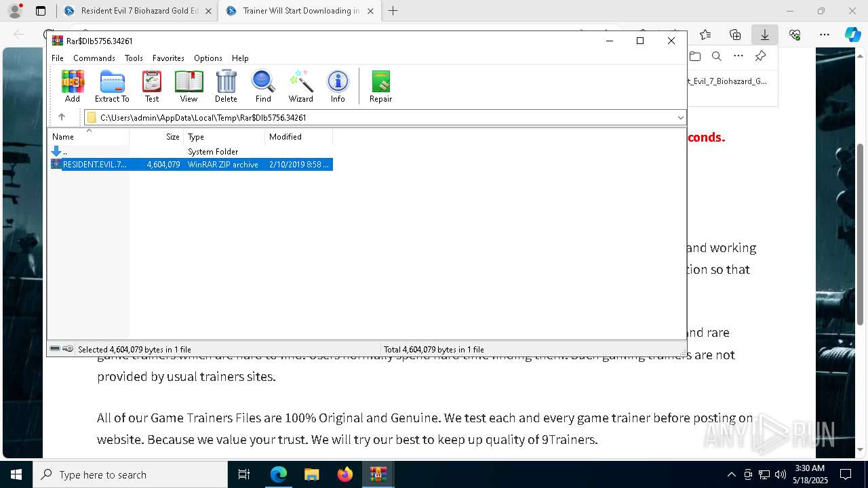Open a new Edge tab with plus
This screenshot has width=868, height=488.
(x=393, y=11)
